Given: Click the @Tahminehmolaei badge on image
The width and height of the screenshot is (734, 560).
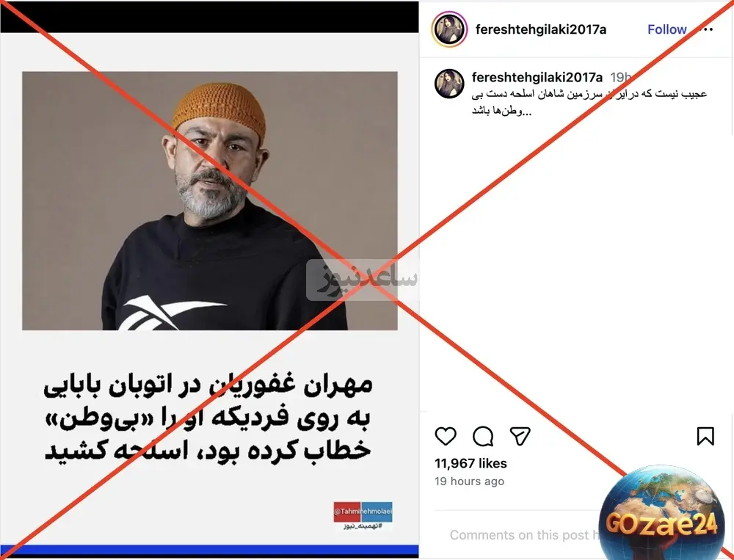Looking at the screenshot, I should 363,512.
